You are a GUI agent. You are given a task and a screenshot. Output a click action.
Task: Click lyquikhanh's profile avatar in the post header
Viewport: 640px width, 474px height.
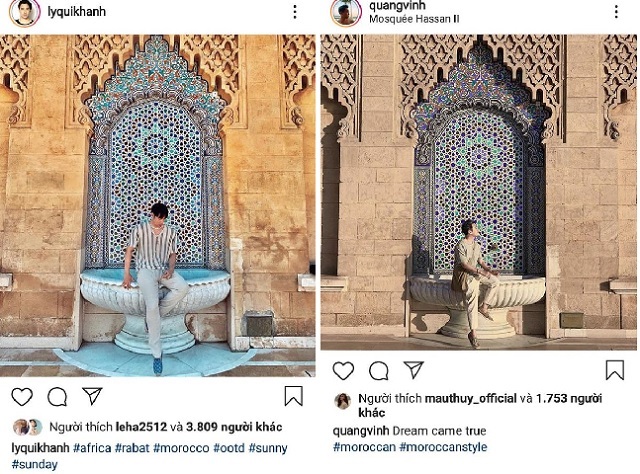pyautogui.click(x=29, y=12)
